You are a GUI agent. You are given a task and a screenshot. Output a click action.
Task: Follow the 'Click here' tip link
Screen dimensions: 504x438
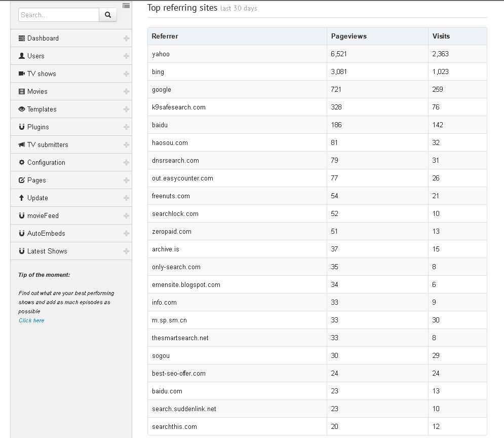coord(31,320)
